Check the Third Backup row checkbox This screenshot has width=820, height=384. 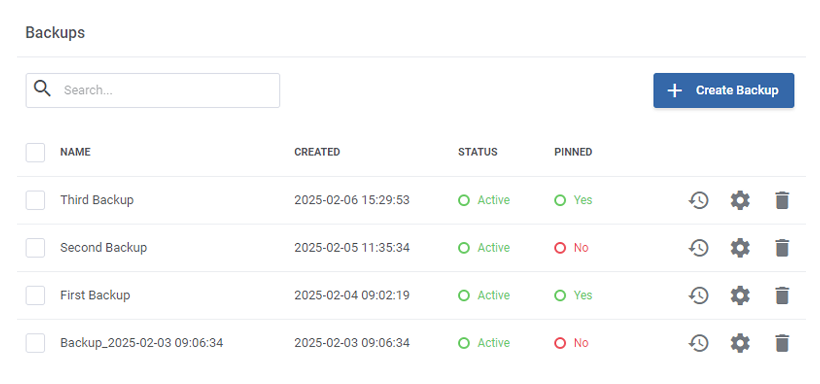point(35,200)
